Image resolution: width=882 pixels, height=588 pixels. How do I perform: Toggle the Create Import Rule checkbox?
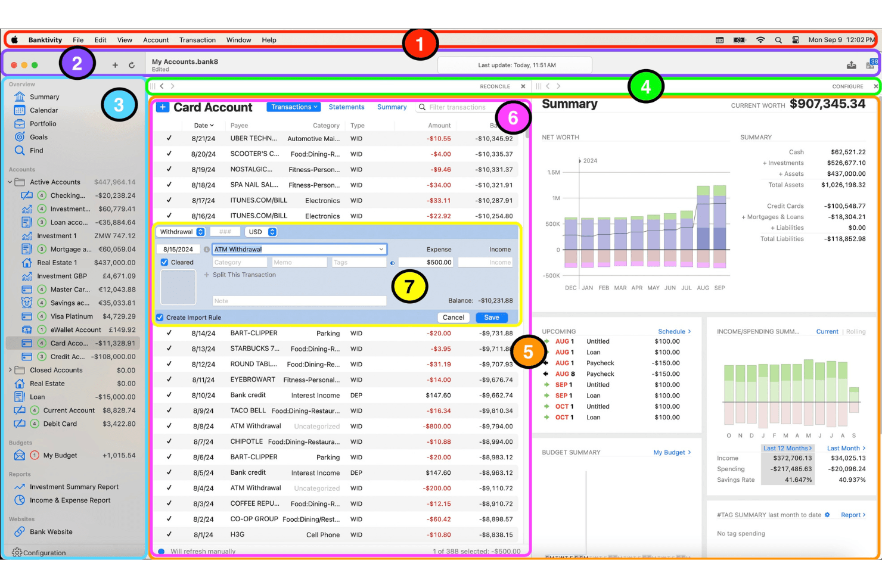tap(160, 318)
